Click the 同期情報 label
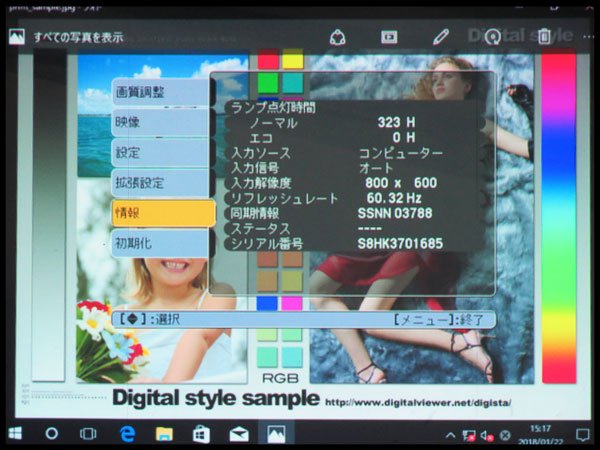Image resolution: width=600 pixels, height=450 pixels. click(x=255, y=213)
